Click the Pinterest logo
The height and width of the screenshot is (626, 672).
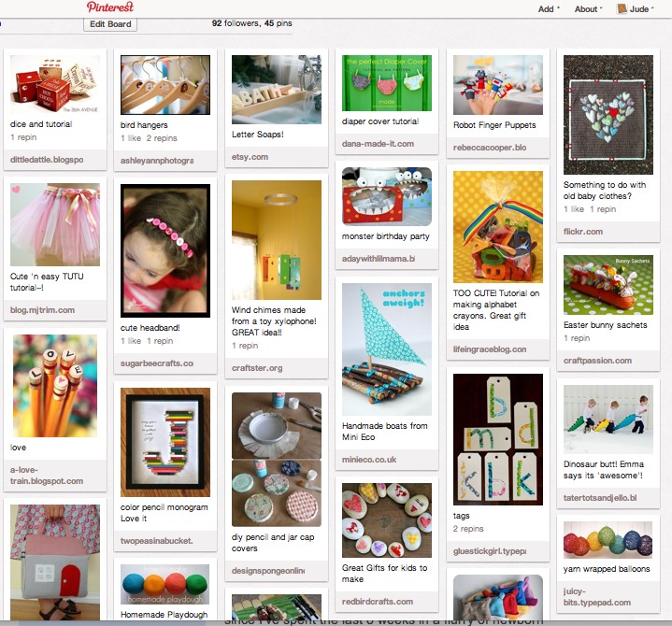tap(109, 7)
